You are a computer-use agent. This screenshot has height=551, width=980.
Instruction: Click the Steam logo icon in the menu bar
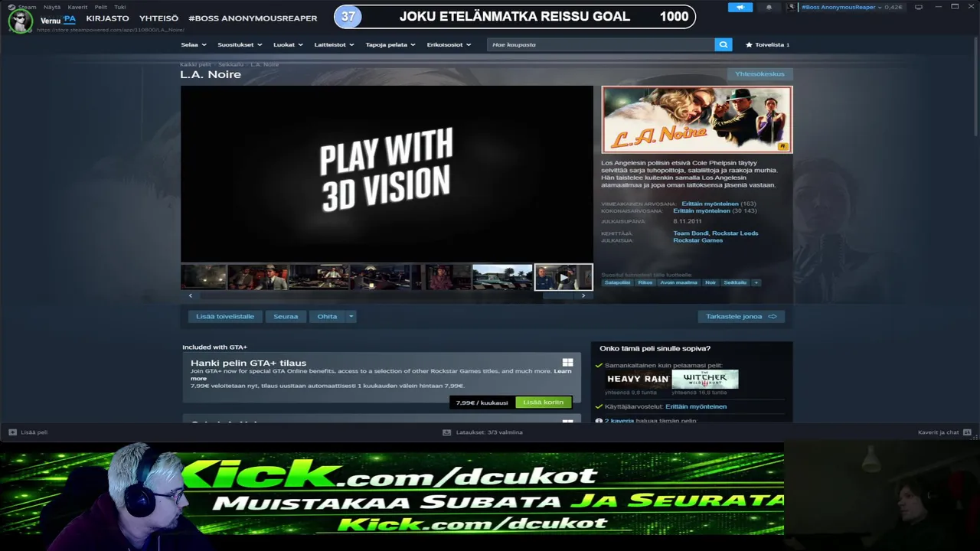(x=11, y=7)
